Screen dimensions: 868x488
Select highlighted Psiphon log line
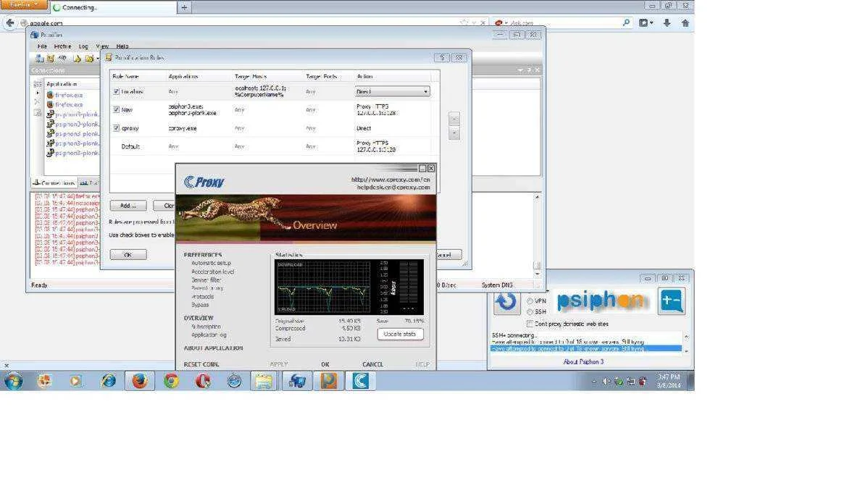coord(585,348)
